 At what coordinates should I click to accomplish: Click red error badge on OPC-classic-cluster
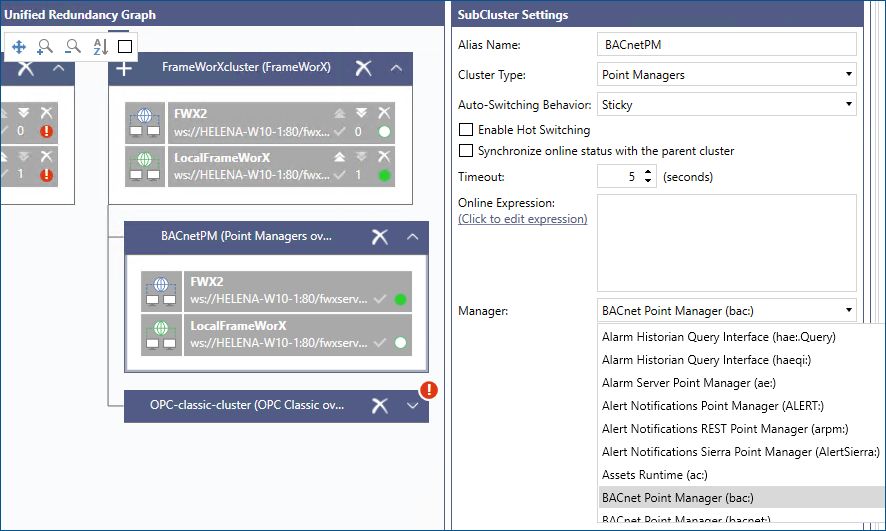(429, 390)
